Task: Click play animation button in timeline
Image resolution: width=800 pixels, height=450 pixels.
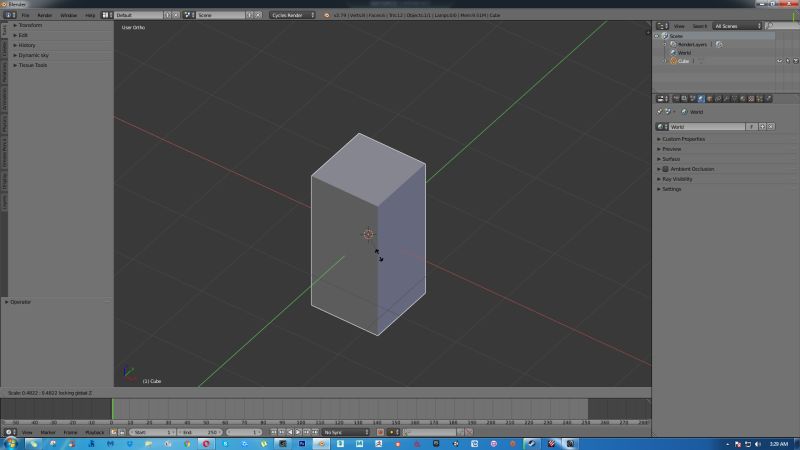Action: pyautogui.click(x=298, y=432)
